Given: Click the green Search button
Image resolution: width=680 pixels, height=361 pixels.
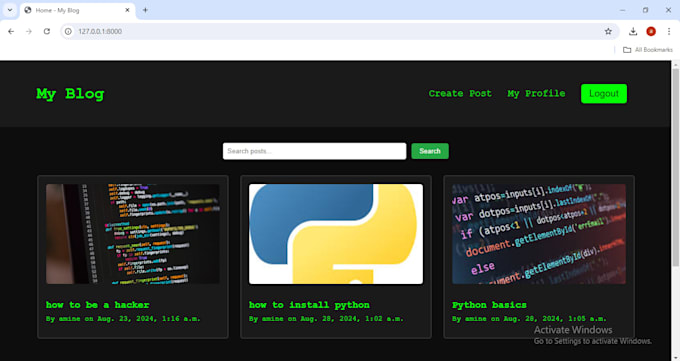Looking at the screenshot, I should [x=430, y=151].
